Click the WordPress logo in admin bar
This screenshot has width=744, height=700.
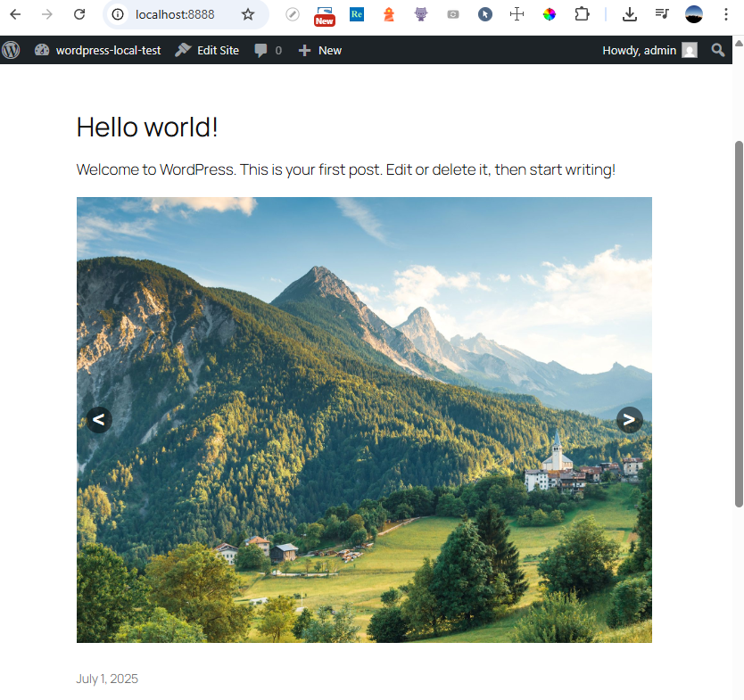[11, 50]
